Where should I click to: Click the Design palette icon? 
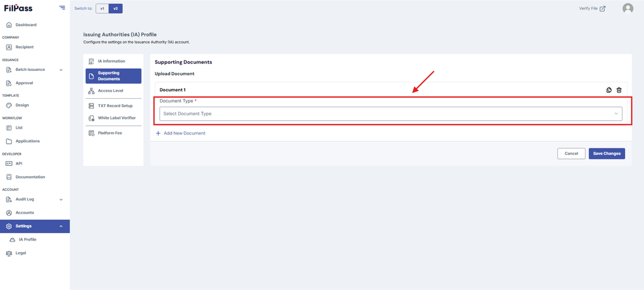tap(9, 105)
